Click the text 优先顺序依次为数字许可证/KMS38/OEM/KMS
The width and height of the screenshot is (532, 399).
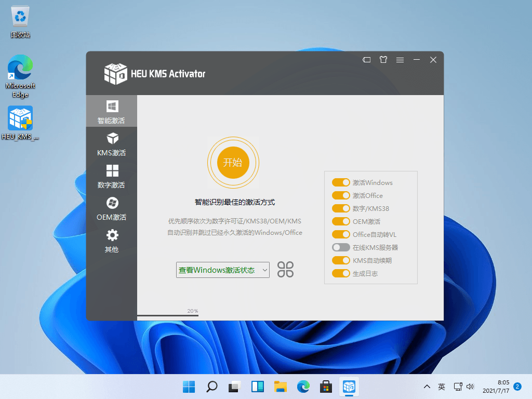point(235,221)
